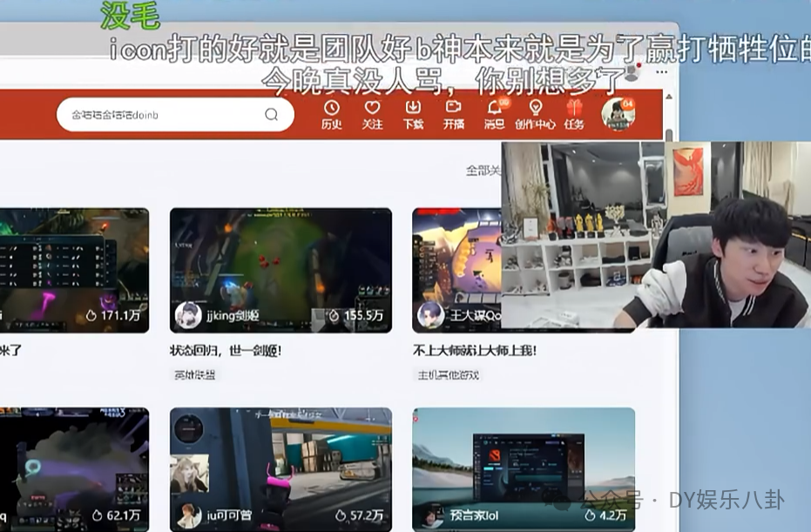This screenshot has width=811, height=532.
Task: Click 王大谋 streamer avatar
Action: click(x=430, y=315)
